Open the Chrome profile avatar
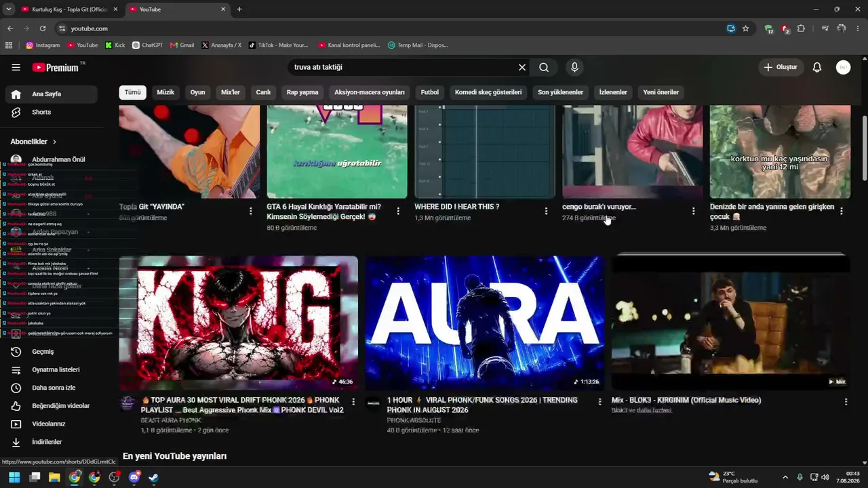 pos(842,28)
